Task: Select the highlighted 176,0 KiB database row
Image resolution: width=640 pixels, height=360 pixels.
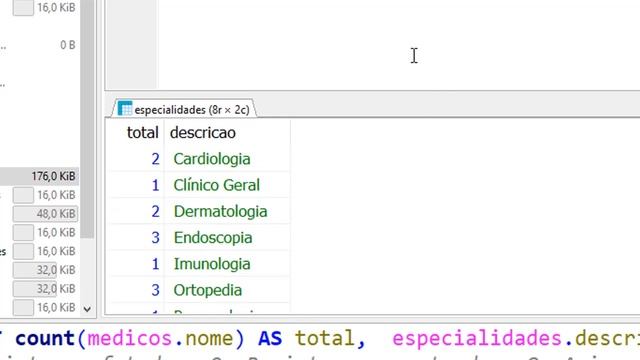Action: pyautogui.click(x=39, y=176)
